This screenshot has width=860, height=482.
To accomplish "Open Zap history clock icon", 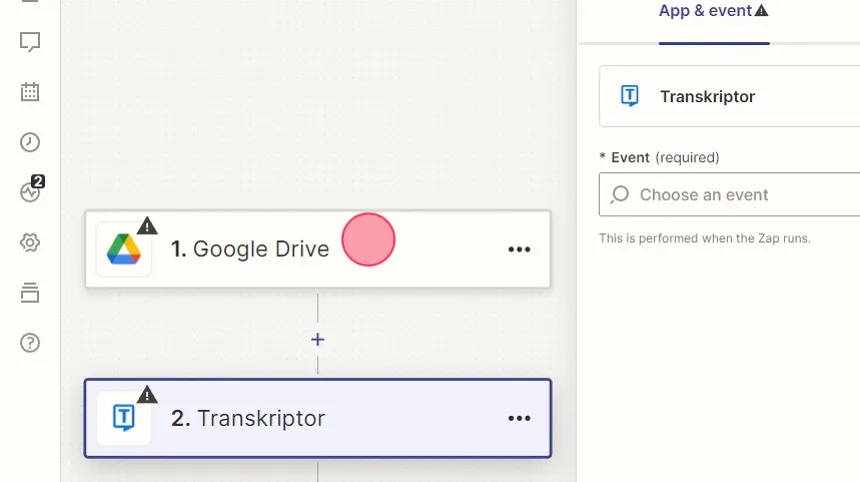I will click(x=30, y=142).
